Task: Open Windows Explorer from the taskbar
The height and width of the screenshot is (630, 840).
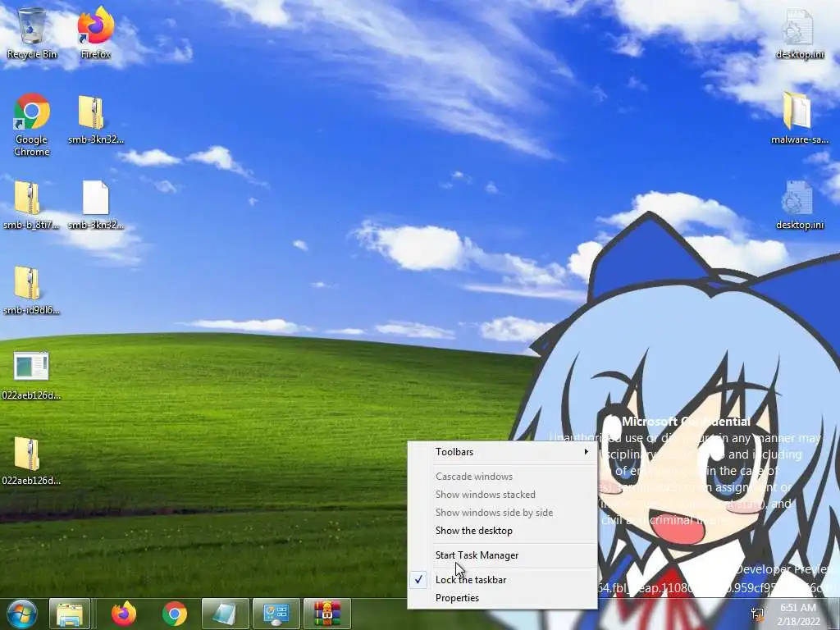Action: click(70, 614)
